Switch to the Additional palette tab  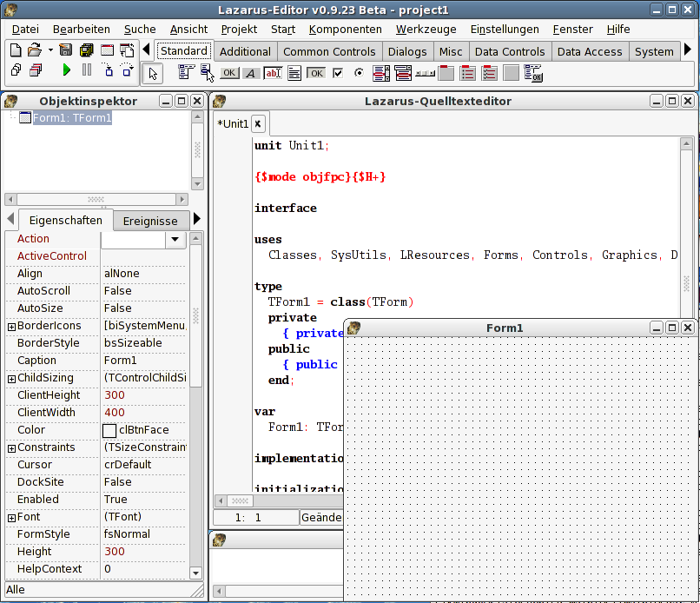pyautogui.click(x=245, y=52)
